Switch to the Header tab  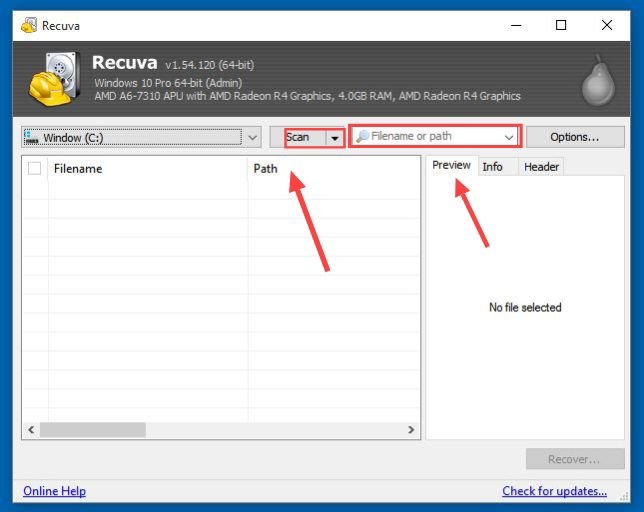pos(541,167)
